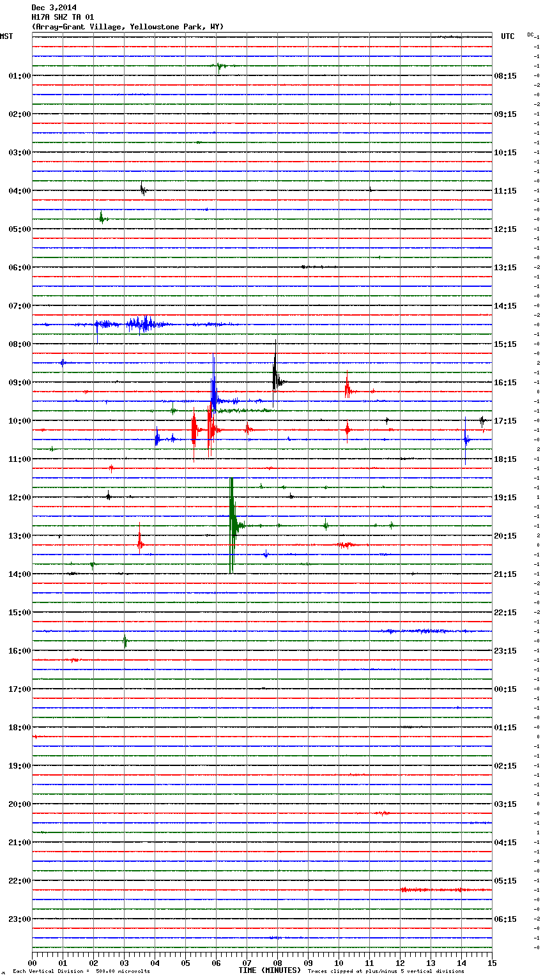Select the station code 'H17A SHZ TA 01'
This screenshot has height=980, width=543.
[63, 17]
